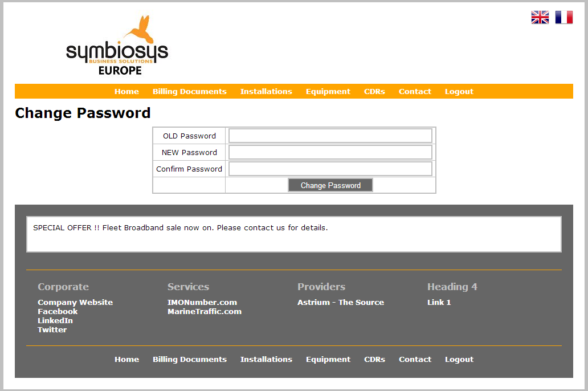Open the Company Website footer link
The width and height of the screenshot is (588, 391).
(75, 303)
